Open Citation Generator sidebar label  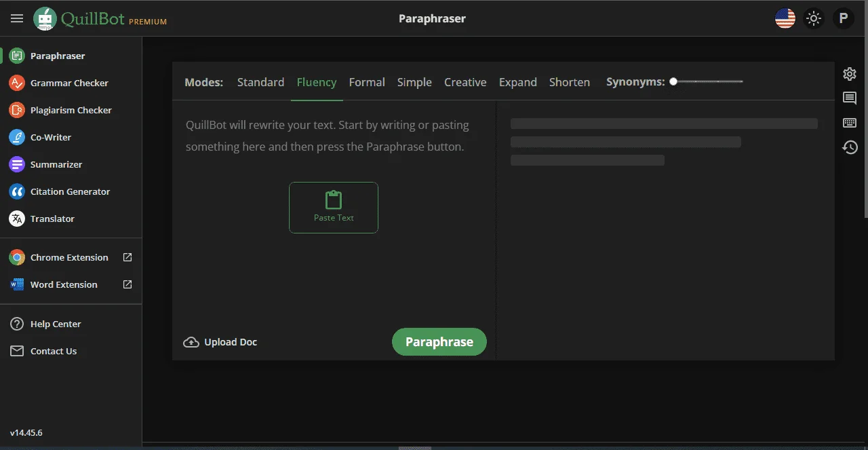(70, 191)
